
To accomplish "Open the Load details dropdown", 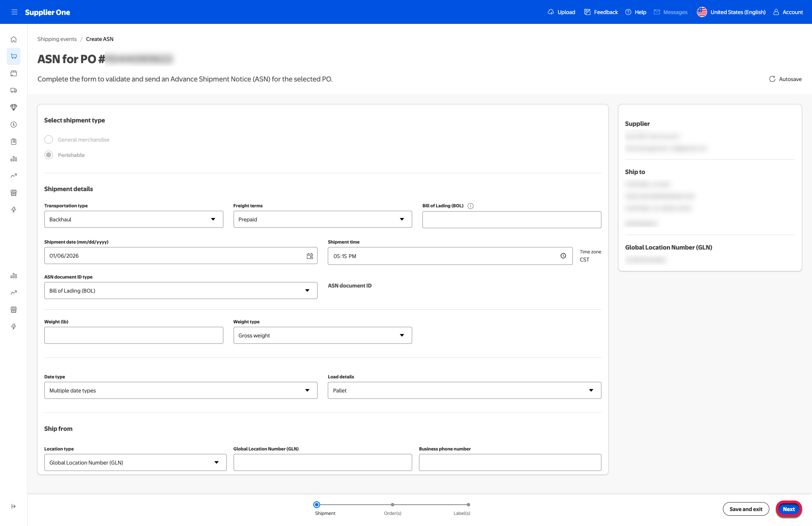I will pos(464,390).
